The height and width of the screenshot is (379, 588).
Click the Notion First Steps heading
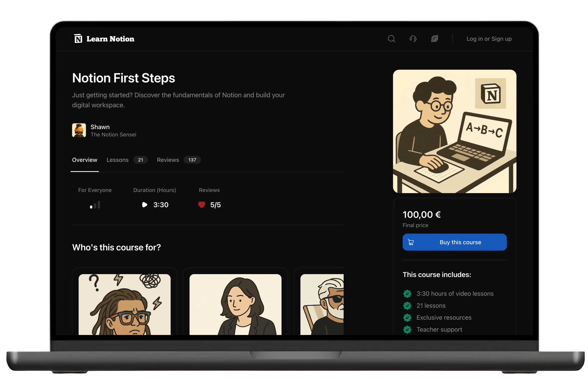coord(123,78)
